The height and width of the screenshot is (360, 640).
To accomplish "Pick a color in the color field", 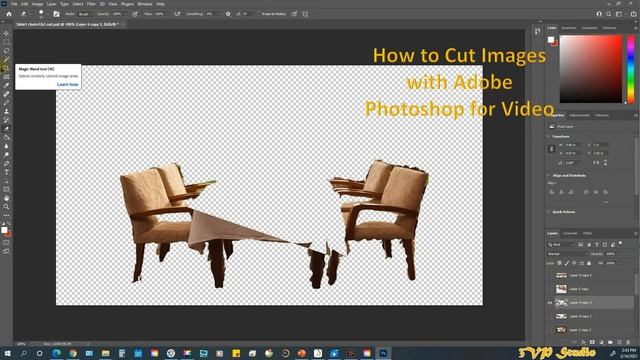I will [591, 69].
